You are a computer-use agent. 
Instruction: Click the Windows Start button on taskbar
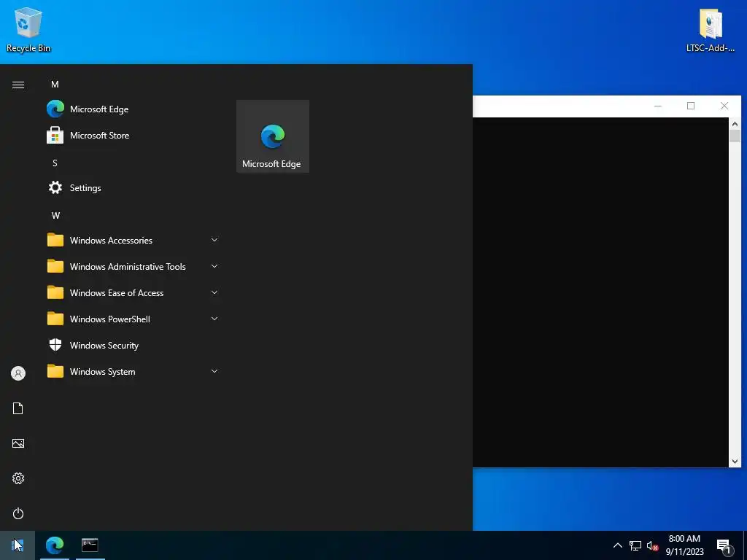tap(18, 545)
